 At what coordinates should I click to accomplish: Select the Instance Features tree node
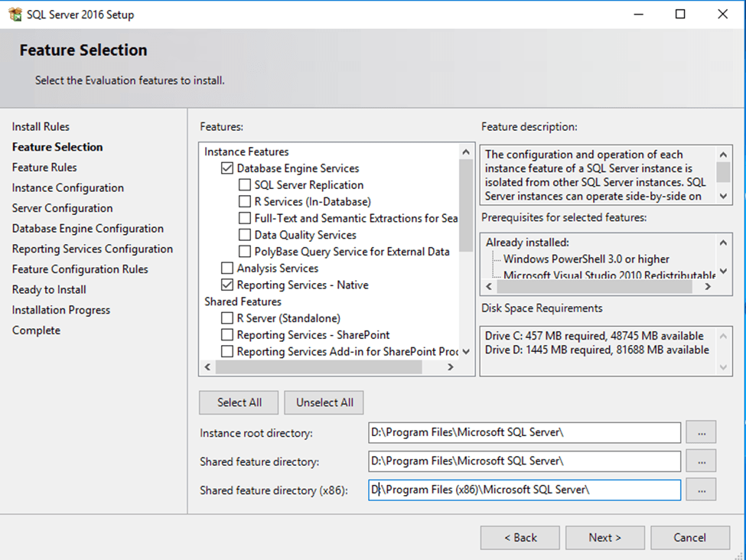[x=246, y=151]
